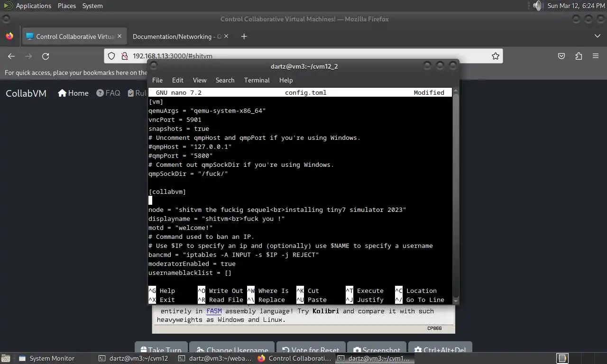Screen dimensions: 607x364
Task: Click the moderatorEnabled = true line
Action: (192, 264)
